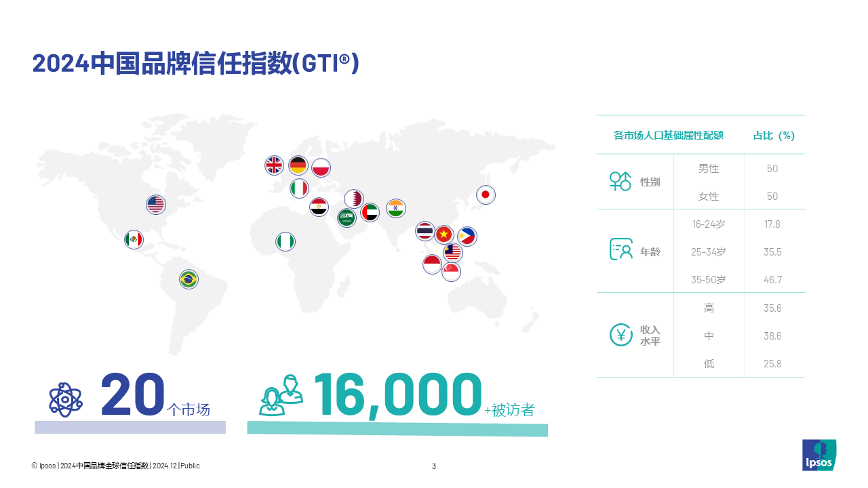Click the Japan flag marker
Viewport: 868px width, 488px height.
click(x=486, y=195)
